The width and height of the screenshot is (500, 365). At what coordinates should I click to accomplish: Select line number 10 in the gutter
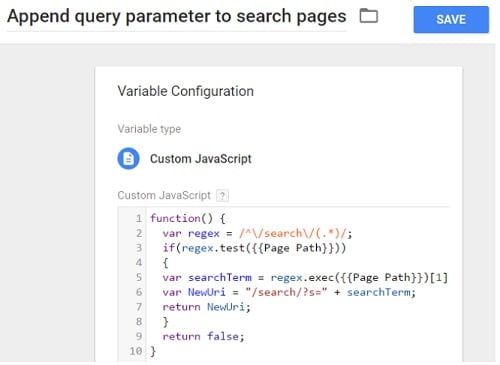(136, 351)
